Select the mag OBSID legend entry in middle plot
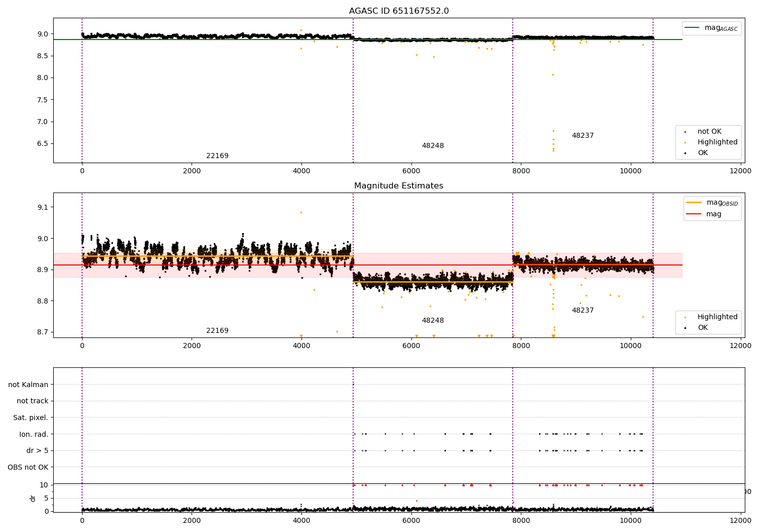The image size is (760, 532). (x=712, y=203)
